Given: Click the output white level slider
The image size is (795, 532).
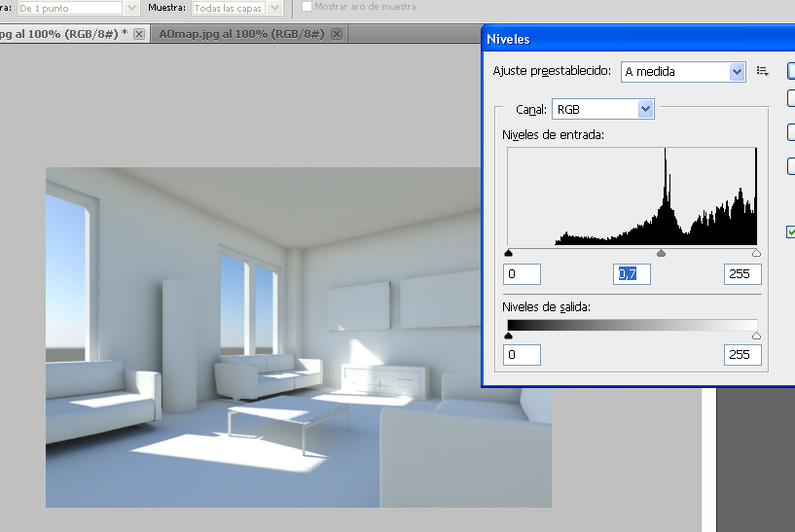Looking at the screenshot, I should (756, 336).
